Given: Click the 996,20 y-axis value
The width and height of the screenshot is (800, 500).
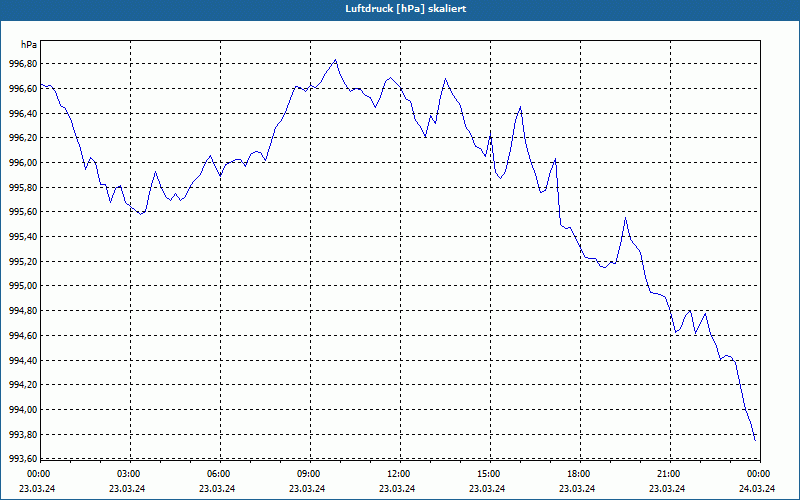Looking at the screenshot, I should 22,138.
